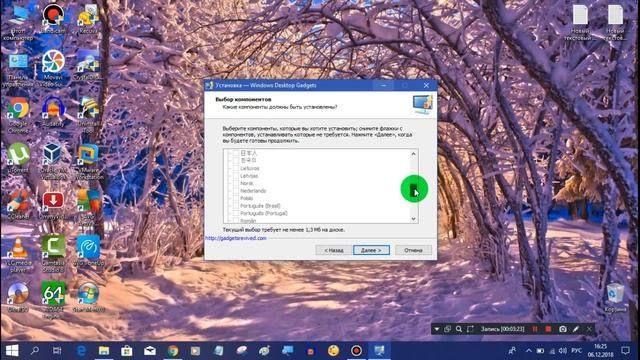The width and height of the screenshot is (640, 360).
Task: Open the Action Center notifications icon
Action: click(x=625, y=350)
